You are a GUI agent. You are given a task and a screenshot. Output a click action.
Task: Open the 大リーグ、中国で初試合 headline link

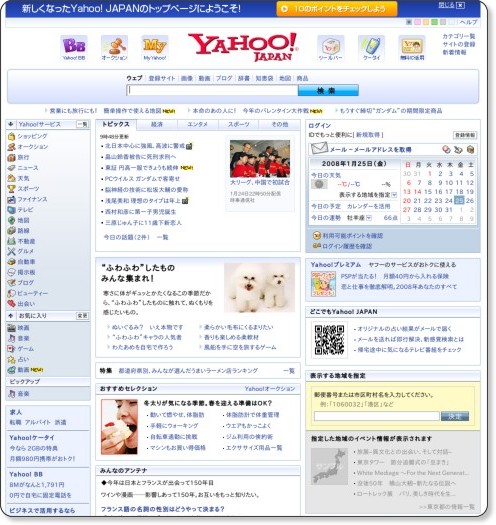260,182
